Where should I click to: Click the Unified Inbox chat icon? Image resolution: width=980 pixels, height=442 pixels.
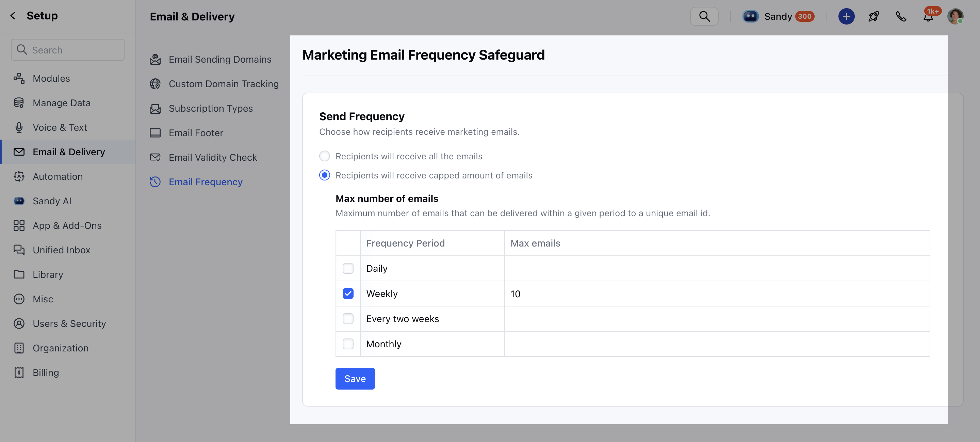(19, 250)
